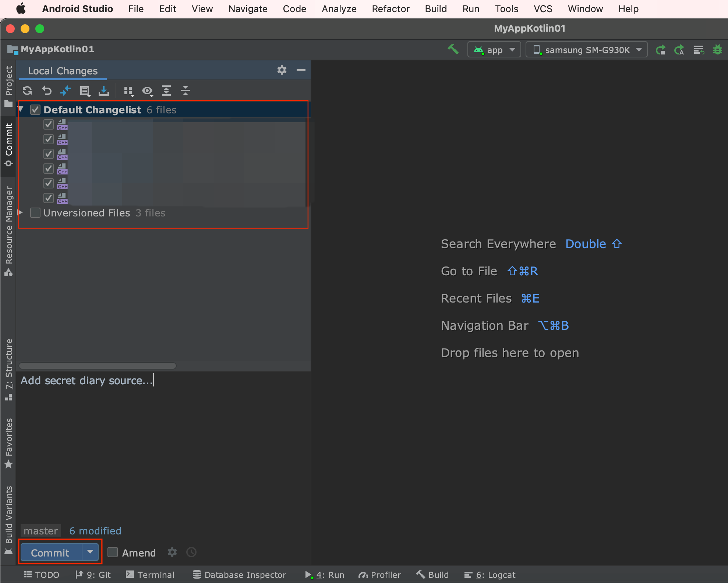Click the Collapse All icon

(185, 91)
